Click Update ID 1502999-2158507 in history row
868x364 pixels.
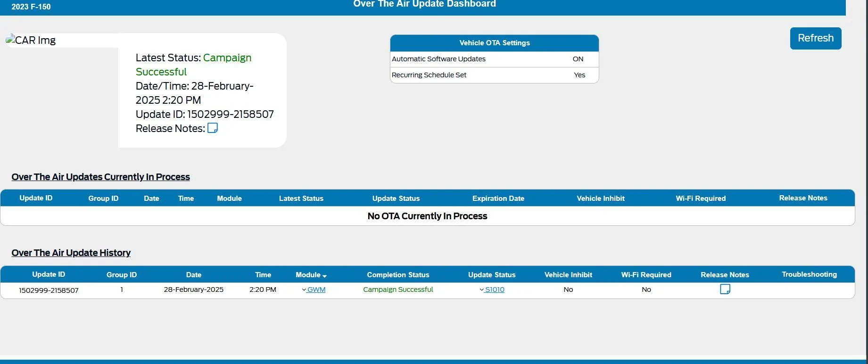[x=49, y=290]
